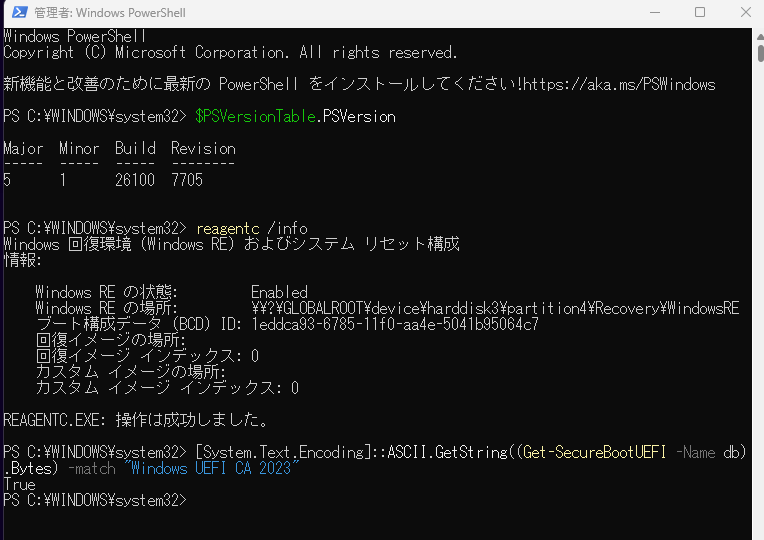Click the Revision value 7705
Viewport: 764px width, 540px height.
pyautogui.click(x=187, y=180)
